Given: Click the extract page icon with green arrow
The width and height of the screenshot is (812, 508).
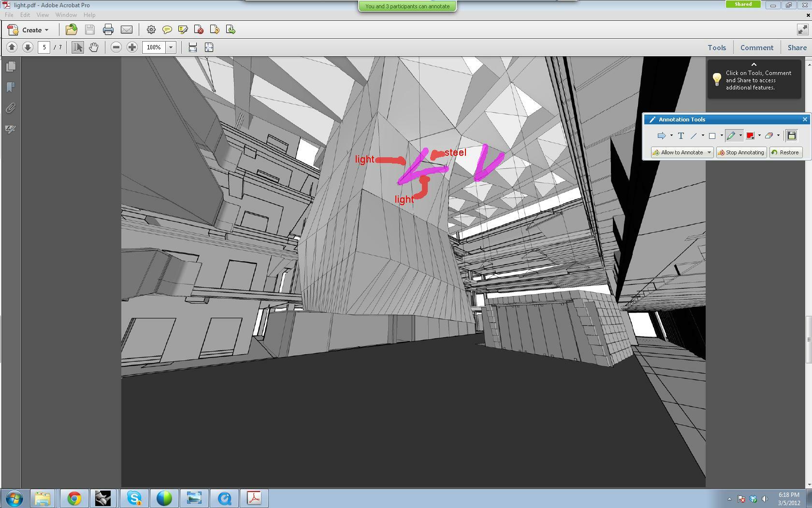Looking at the screenshot, I should pyautogui.click(x=231, y=30).
